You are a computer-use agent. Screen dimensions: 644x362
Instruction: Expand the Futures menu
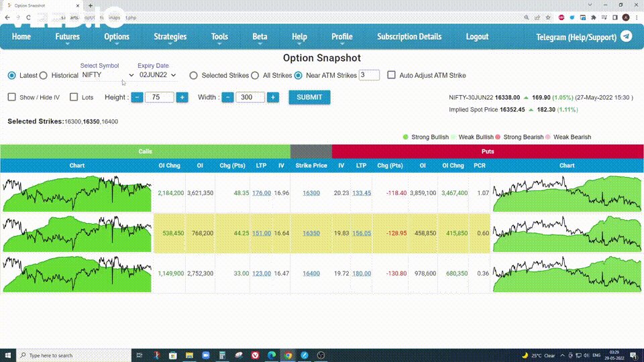tap(67, 36)
